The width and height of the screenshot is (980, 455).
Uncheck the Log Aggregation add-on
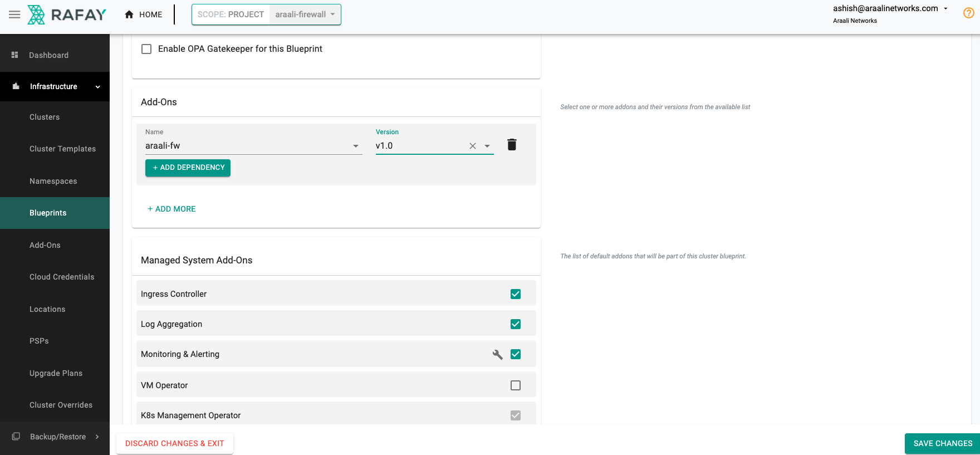[516, 324]
